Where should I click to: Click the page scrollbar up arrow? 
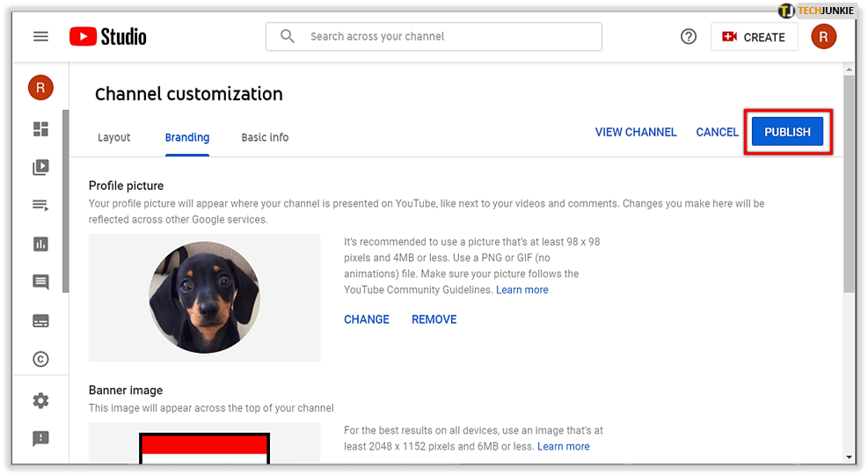pos(850,70)
